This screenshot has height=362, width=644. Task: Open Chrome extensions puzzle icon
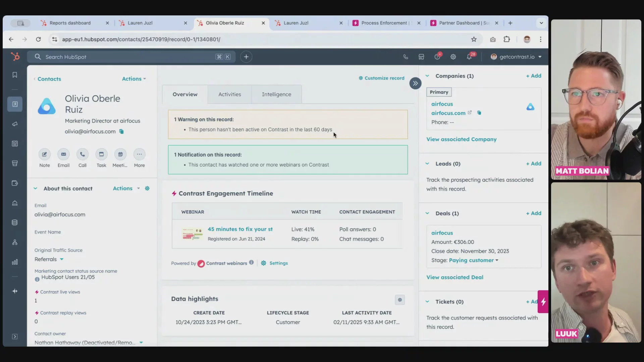point(507,39)
